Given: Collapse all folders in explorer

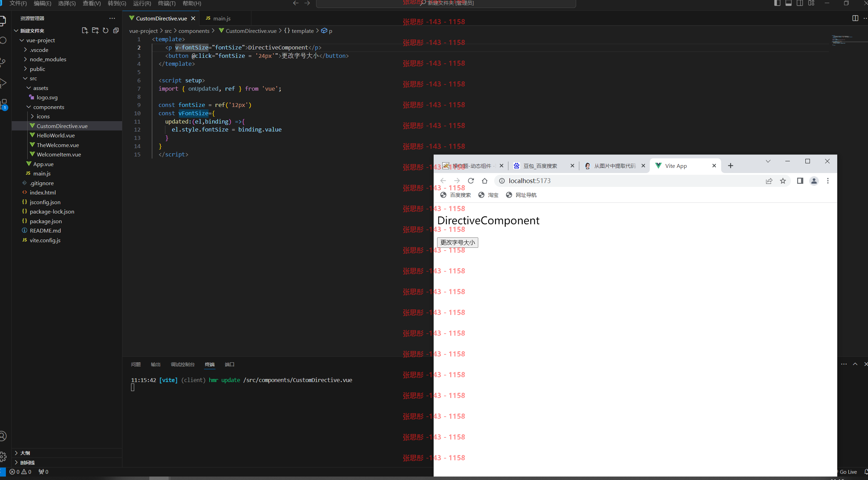Looking at the screenshot, I should 116,30.
